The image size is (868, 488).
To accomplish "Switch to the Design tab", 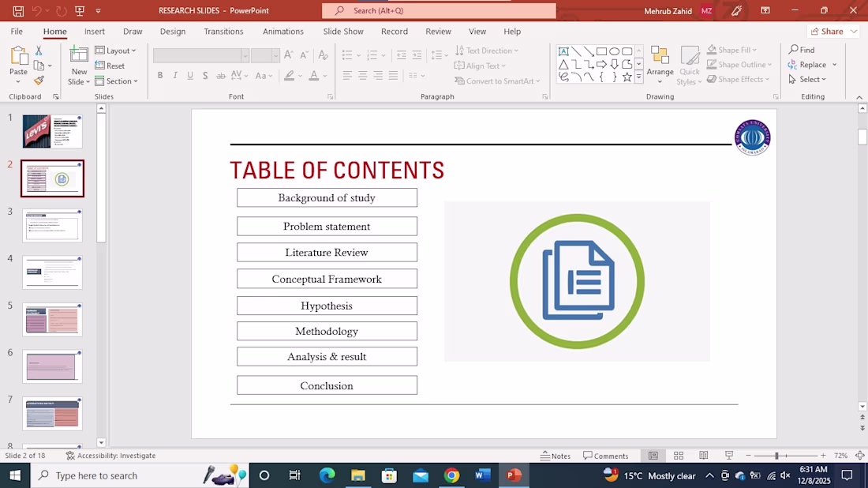I will (173, 32).
